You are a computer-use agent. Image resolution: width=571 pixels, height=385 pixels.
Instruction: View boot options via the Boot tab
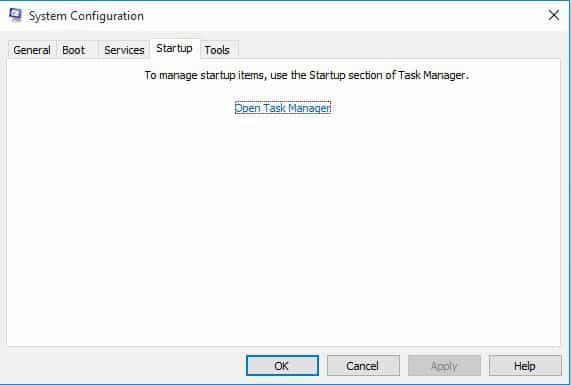[73, 50]
